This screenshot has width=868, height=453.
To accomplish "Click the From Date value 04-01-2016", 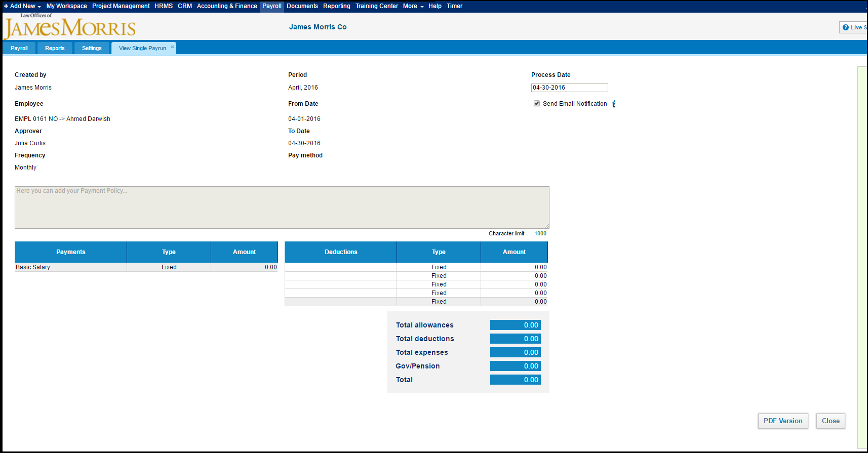I will point(304,119).
